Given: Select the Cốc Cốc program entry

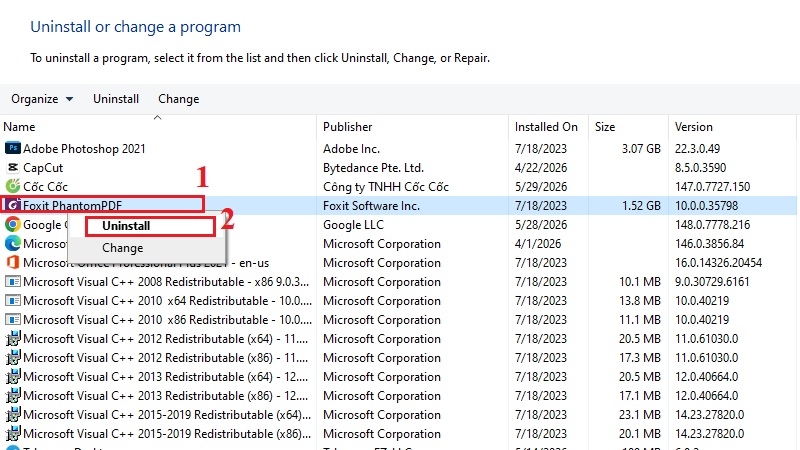Looking at the screenshot, I should (x=398, y=186).
